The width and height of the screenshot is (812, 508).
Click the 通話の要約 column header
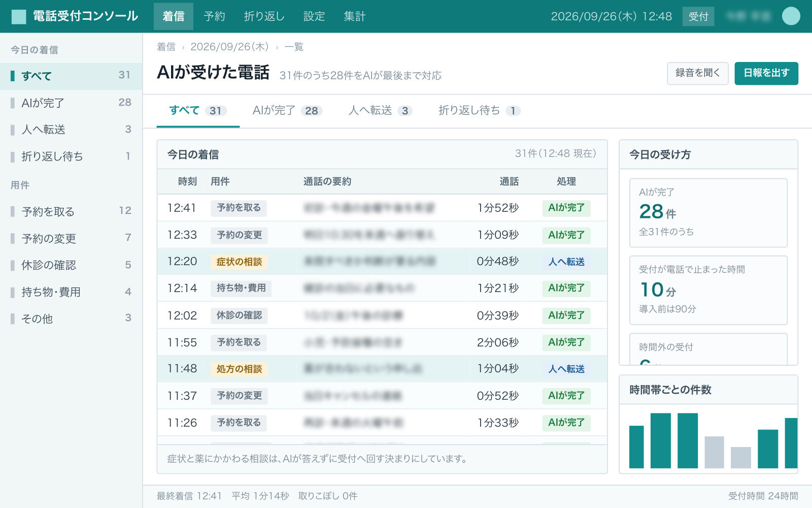327,181
